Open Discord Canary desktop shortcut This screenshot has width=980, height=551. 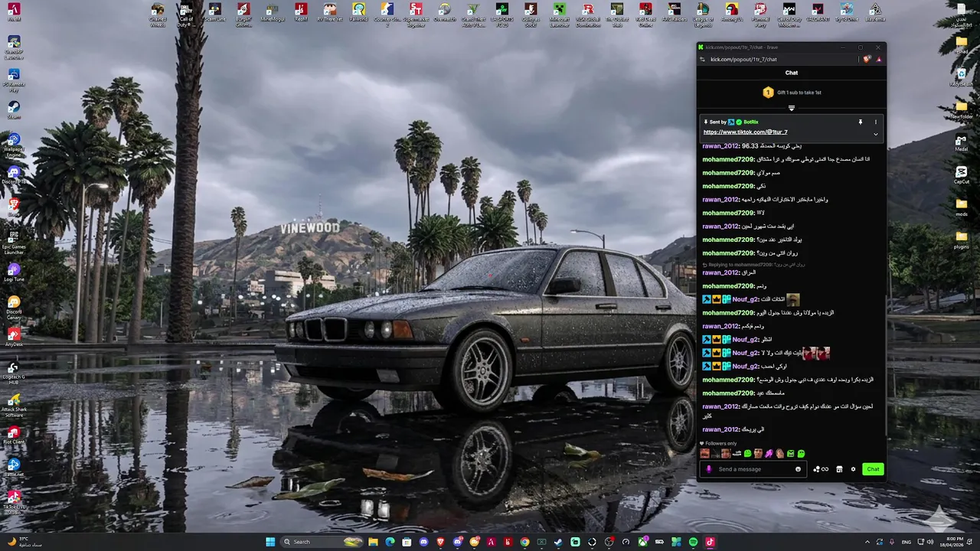pos(14,306)
